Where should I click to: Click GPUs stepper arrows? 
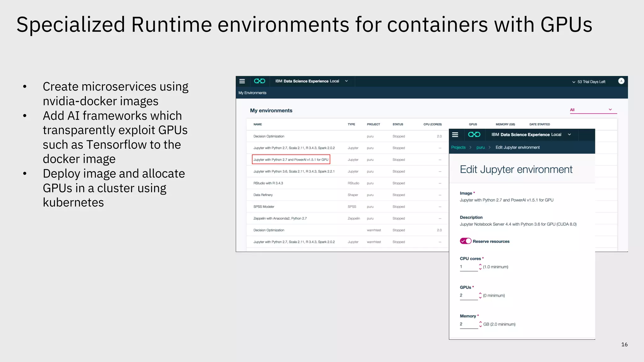480,295
